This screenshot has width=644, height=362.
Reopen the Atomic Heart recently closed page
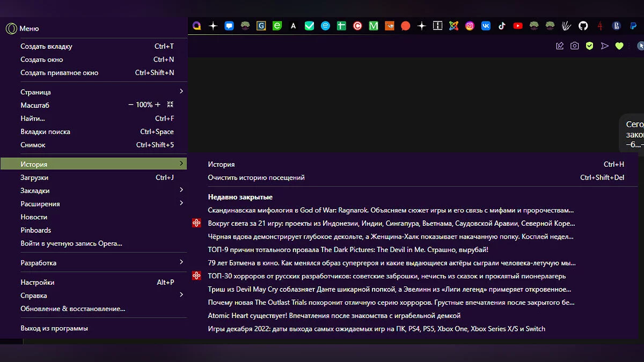pos(334,315)
